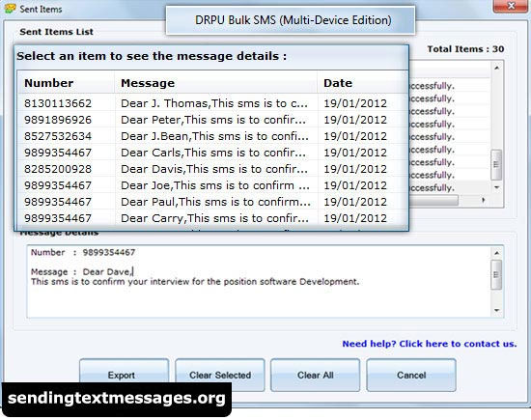Select the 'Dear Carls' message row
This screenshot has width=531, height=420.
[x=212, y=153]
